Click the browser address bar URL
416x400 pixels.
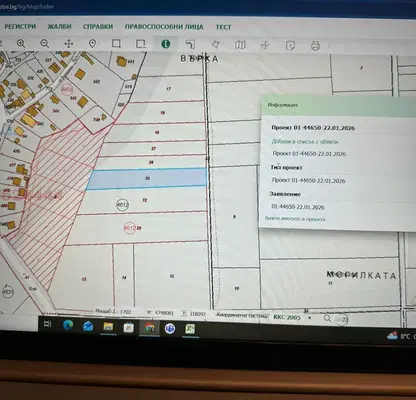coord(27,7)
